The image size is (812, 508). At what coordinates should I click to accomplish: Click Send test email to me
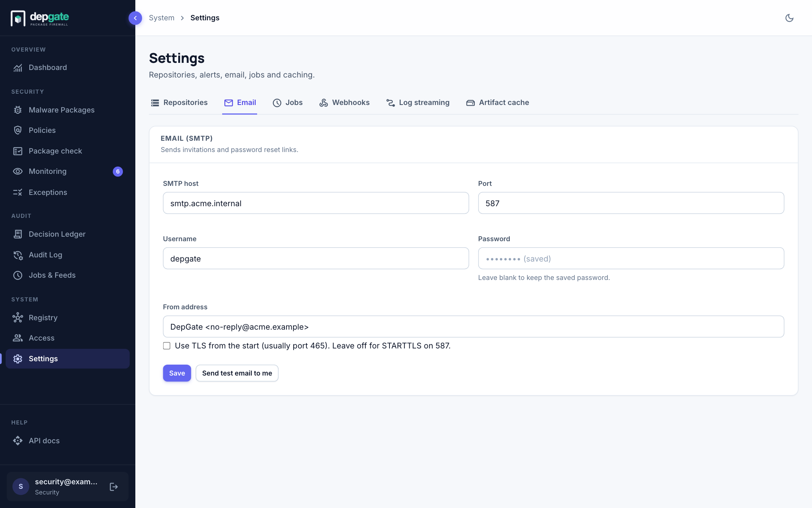click(237, 373)
